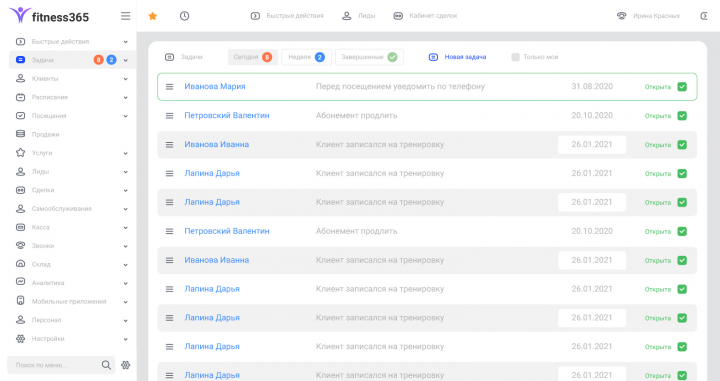The width and height of the screenshot is (720, 381).
Task: Toggle checkbox on second Лапина Дарья row
Action: click(682, 202)
